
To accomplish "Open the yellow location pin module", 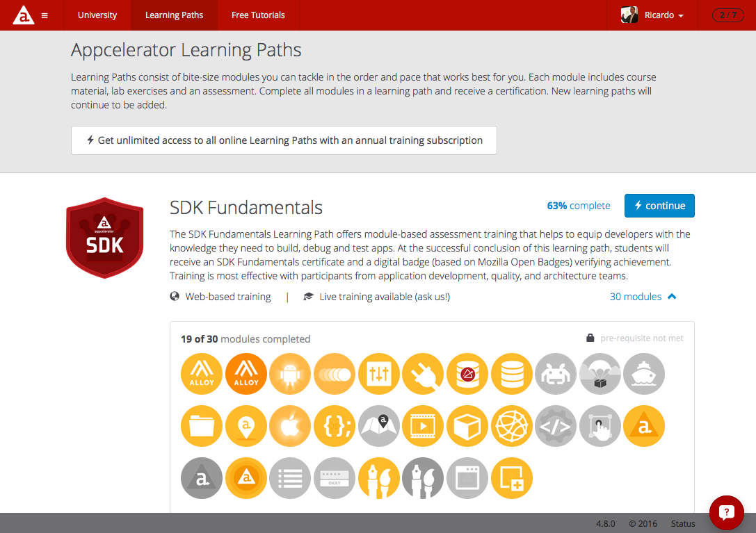I will click(246, 426).
